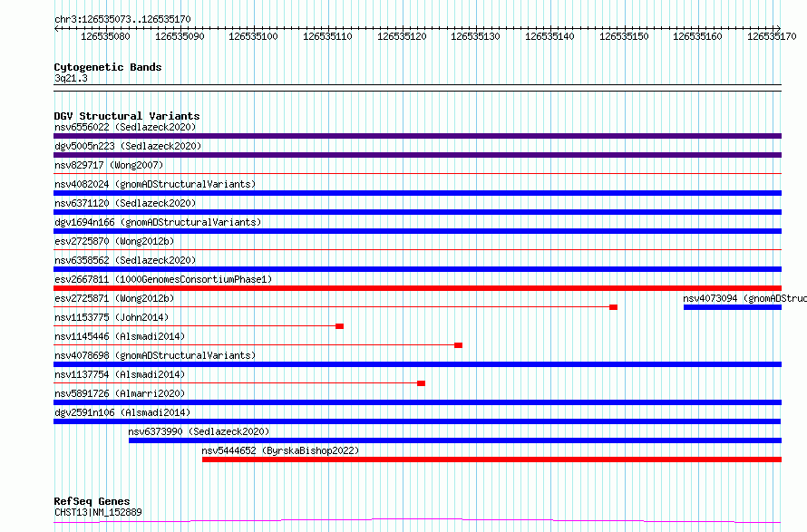Screen dimensions: 807x532
Task: Click the left ruler arrow
Action: 57,29
